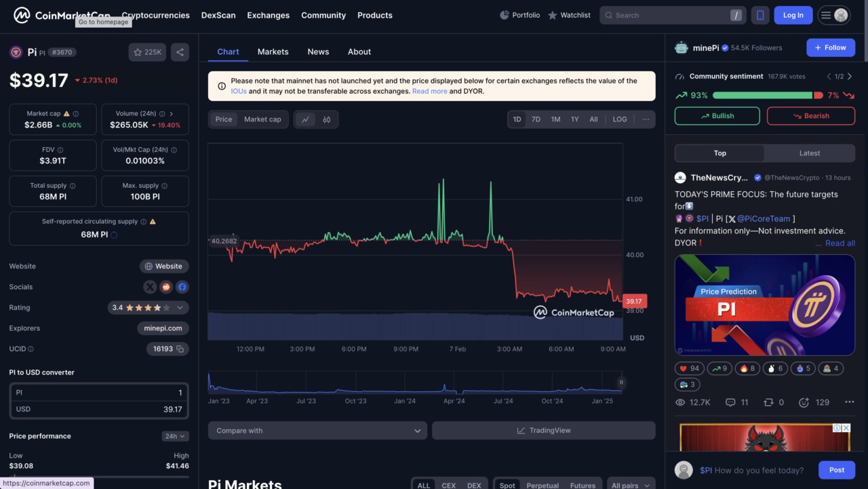Open the Cryptocurrencies menu
The image size is (868, 489).
(155, 15)
